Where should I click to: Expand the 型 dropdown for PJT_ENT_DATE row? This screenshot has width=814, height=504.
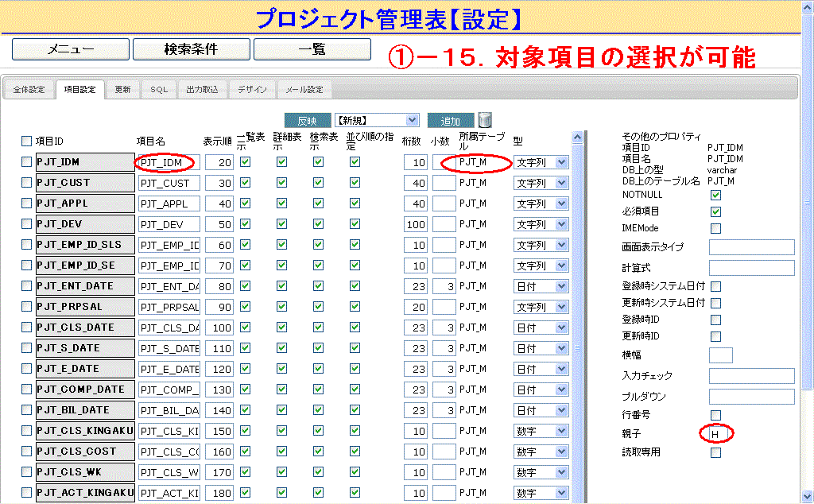point(541,286)
